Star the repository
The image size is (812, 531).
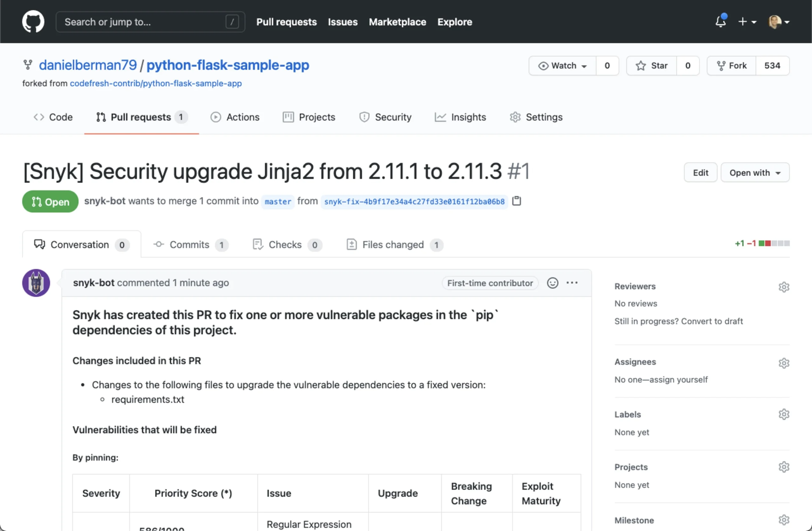tap(651, 66)
